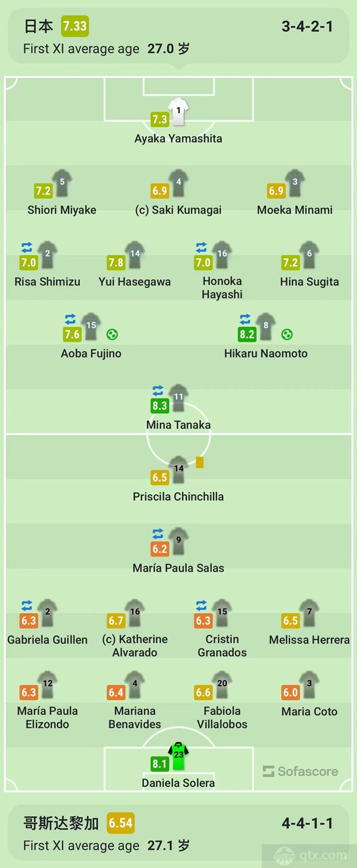Click substitution arrows above Cristin Granados
The height and width of the screenshot is (868, 357).
(x=201, y=605)
